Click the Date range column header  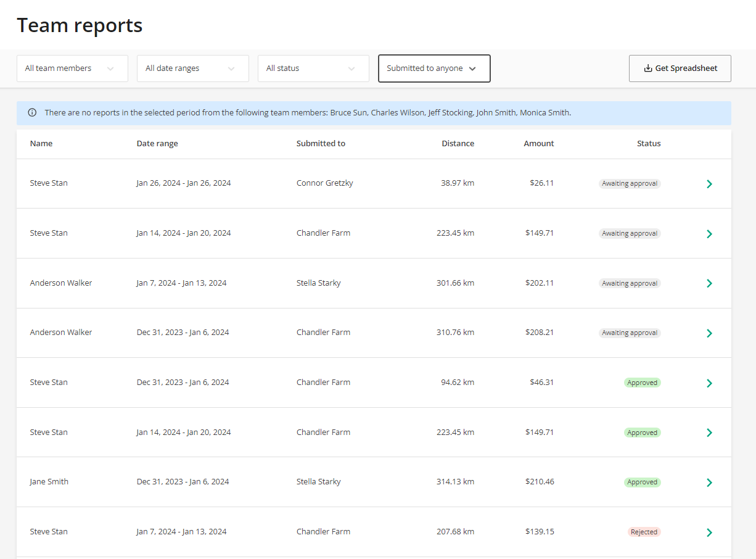157,144
